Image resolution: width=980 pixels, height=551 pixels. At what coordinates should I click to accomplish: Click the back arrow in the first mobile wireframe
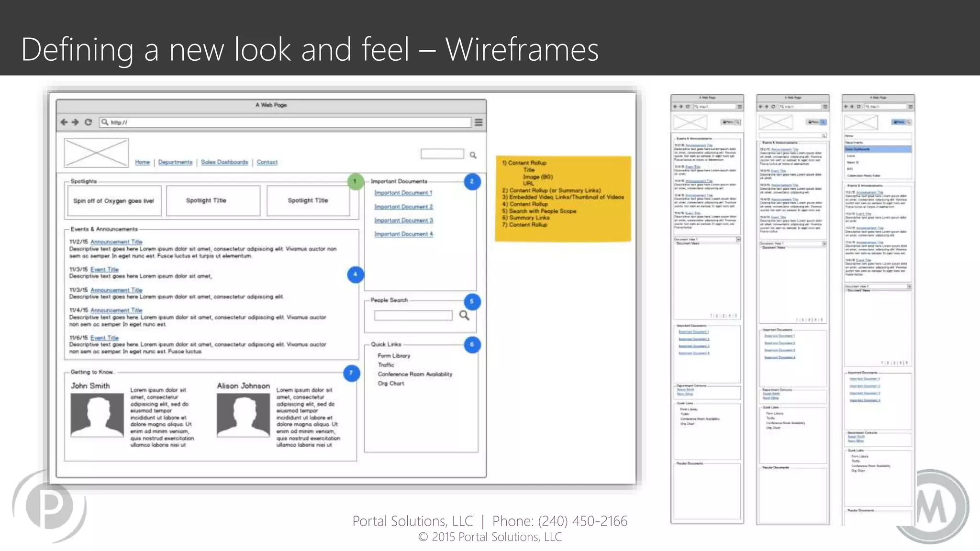[x=675, y=107]
